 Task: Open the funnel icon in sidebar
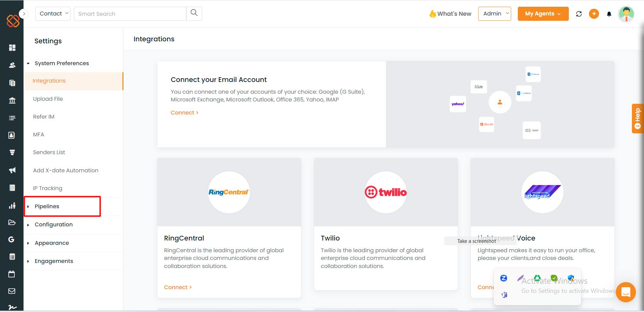coord(12,152)
